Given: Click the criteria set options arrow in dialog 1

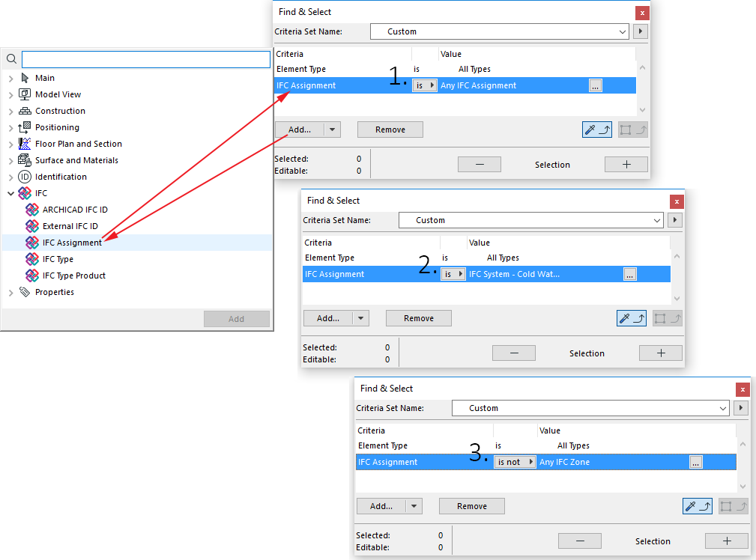Looking at the screenshot, I should pyautogui.click(x=641, y=31).
